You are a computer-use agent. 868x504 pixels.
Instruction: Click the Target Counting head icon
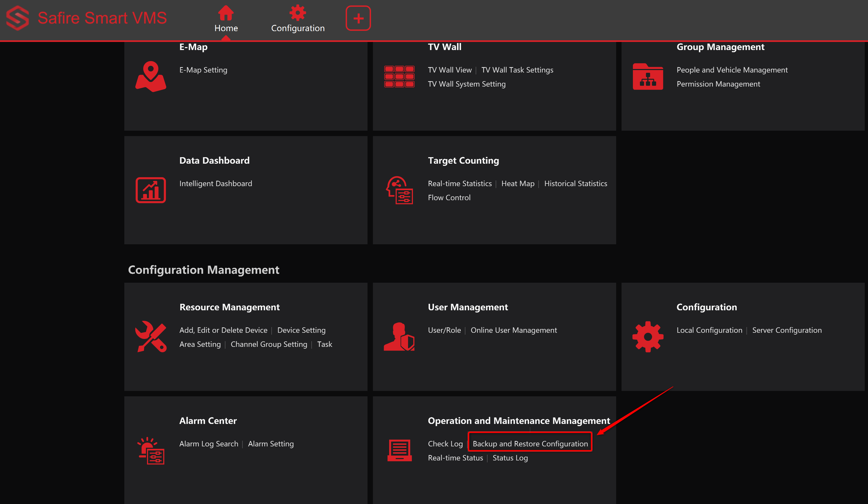(x=400, y=190)
